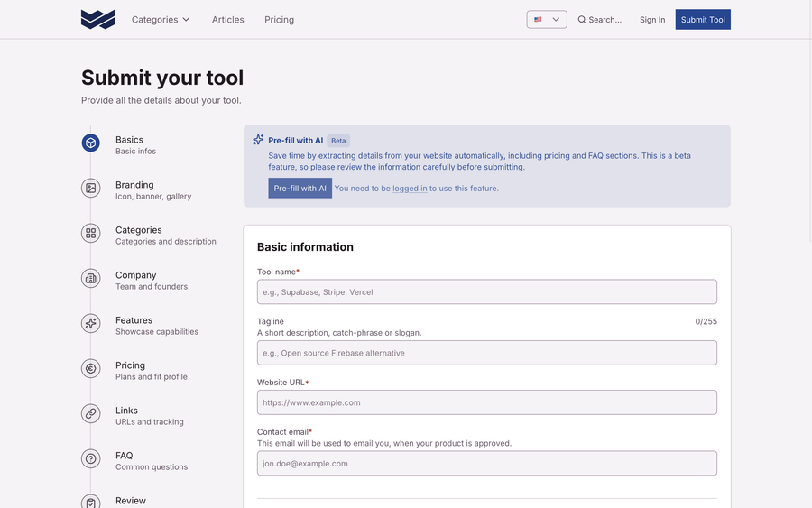The height and width of the screenshot is (508, 812).
Task: Select the FAQ step question icon
Action: [90, 458]
